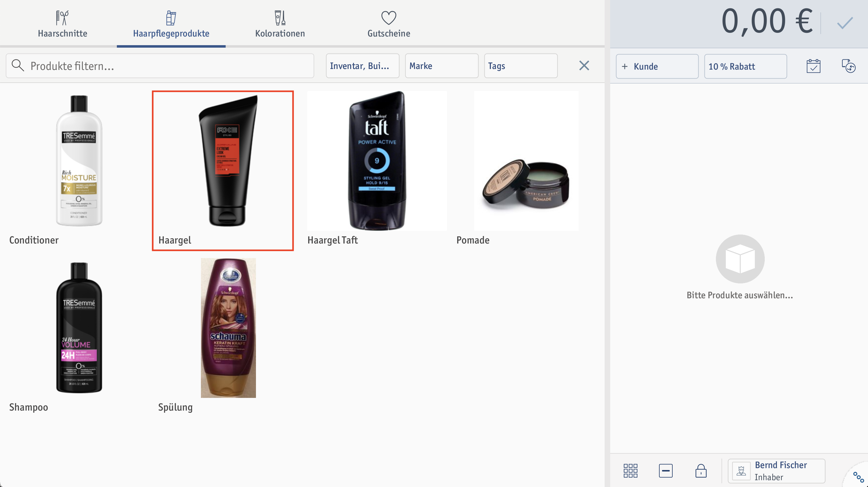Confirm payment with the checkmark icon
The image size is (868, 487).
click(x=845, y=23)
